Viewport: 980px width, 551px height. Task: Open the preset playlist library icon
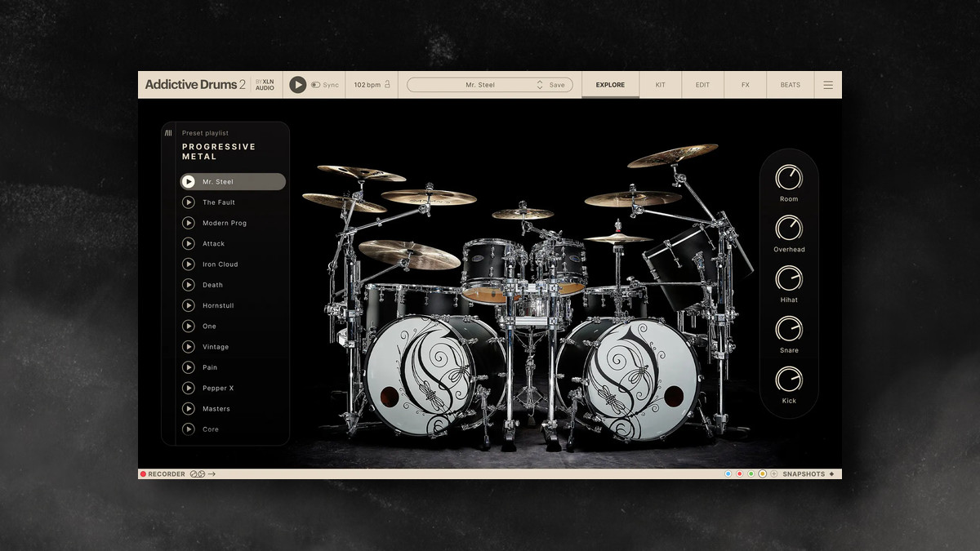point(168,133)
